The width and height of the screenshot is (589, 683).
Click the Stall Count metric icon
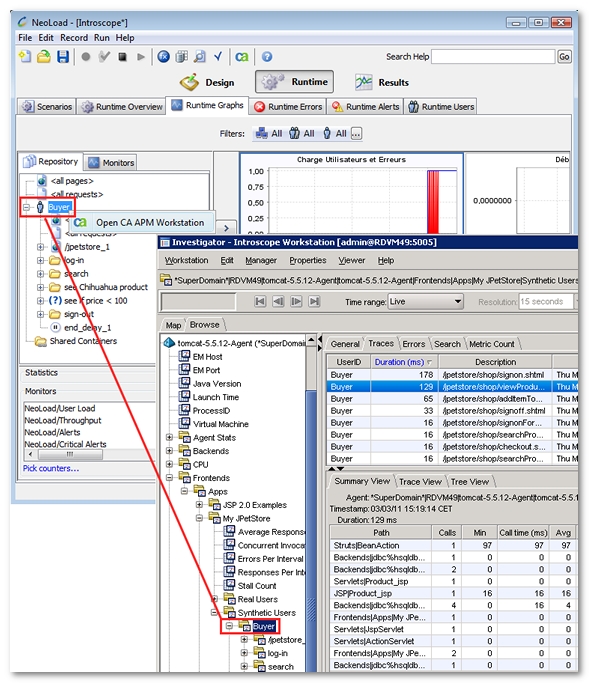click(x=229, y=585)
